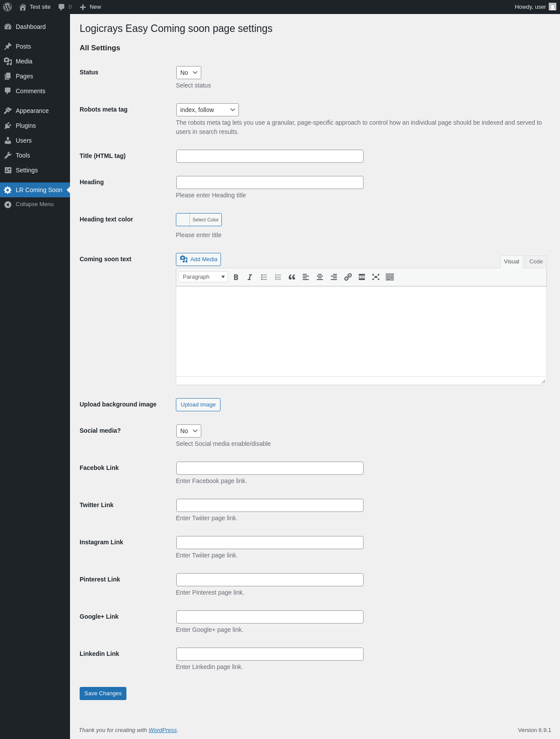This screenshot has width=560, height=739.
Task: Expand the Robots meta tag dropdown
Action: click(207, 110)
